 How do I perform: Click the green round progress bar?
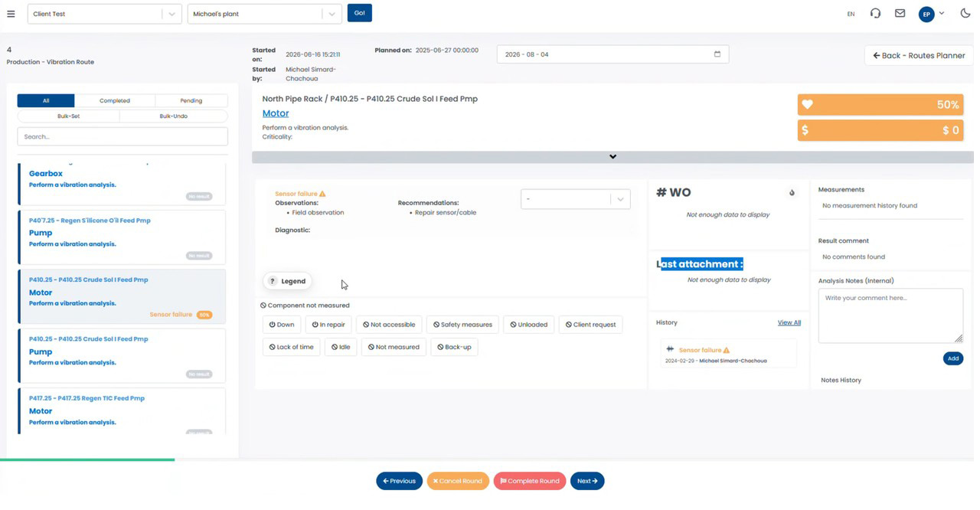click(87, 459)
